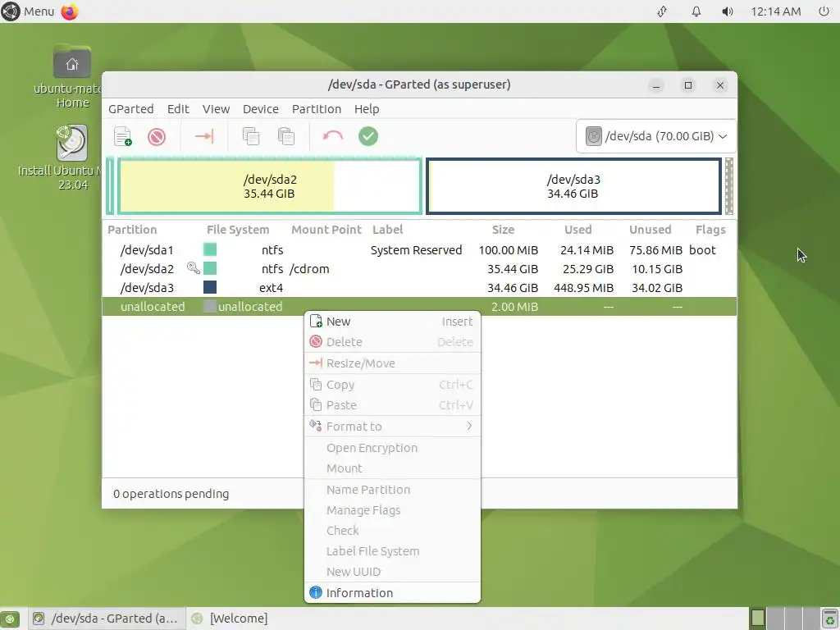Click the Used column header
The image size is (840, 630).
pyautogui.click(x=578, y=230)
